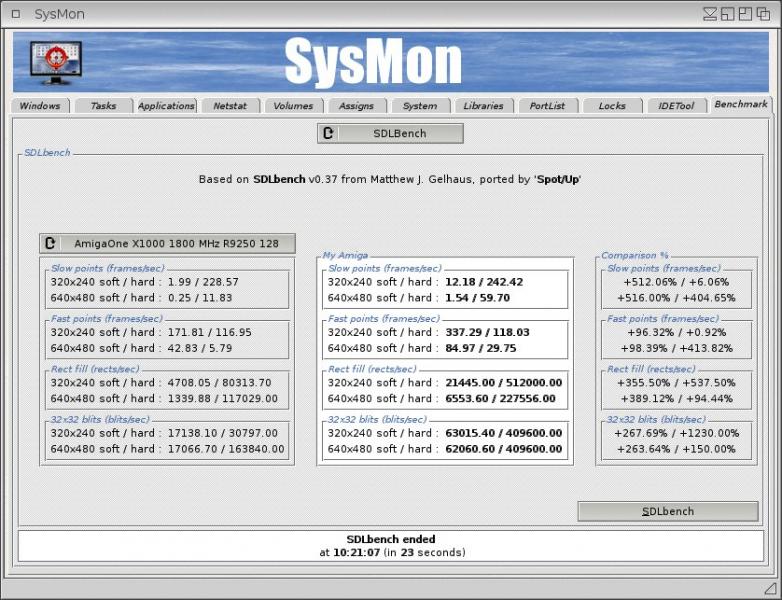This screenshot has height=600, width=782.
Task: Click the reference value 17138.10 / 30797.00
Action: pyautogui.click(x=222, y=433)
